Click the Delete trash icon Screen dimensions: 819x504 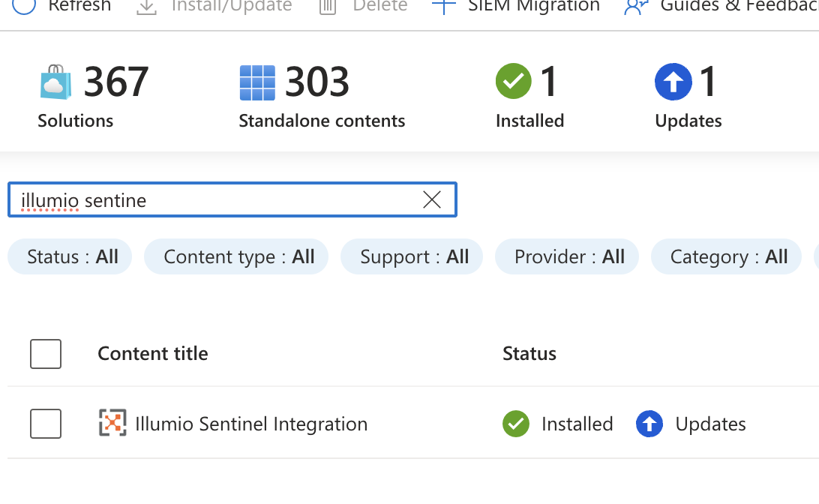[x=328, y=7]
